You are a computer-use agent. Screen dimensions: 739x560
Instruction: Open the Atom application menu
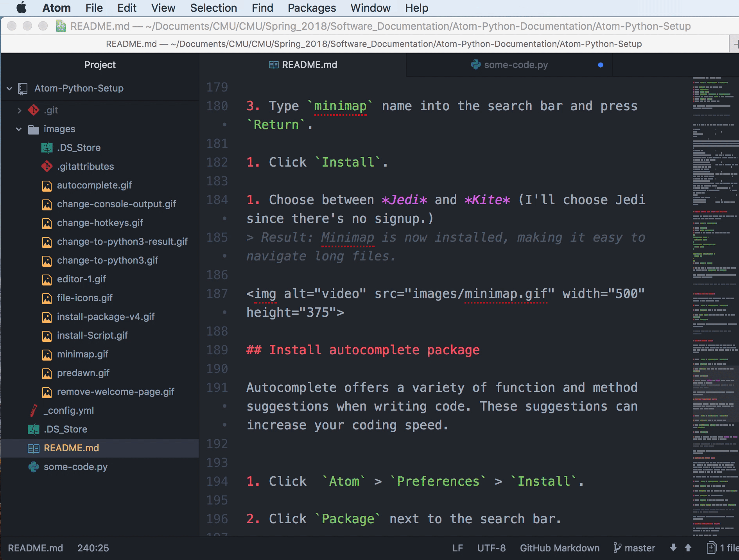click(x=56, y=8)
